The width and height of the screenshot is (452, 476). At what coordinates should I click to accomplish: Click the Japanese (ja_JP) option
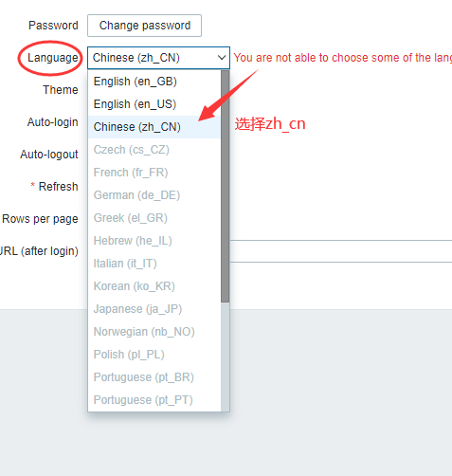coord(154,309)
